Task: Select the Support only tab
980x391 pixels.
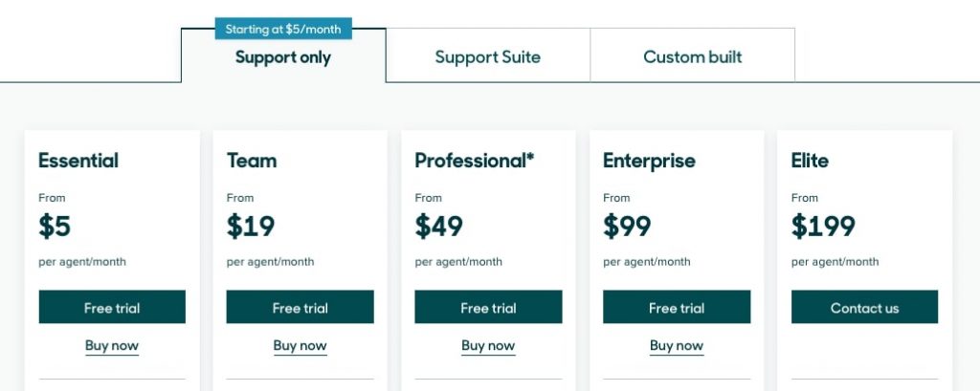Action: pos(283,57)
